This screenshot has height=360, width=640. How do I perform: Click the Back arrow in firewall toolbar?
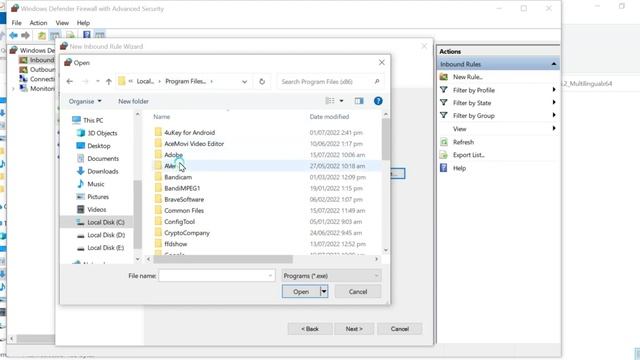[13, 36]
